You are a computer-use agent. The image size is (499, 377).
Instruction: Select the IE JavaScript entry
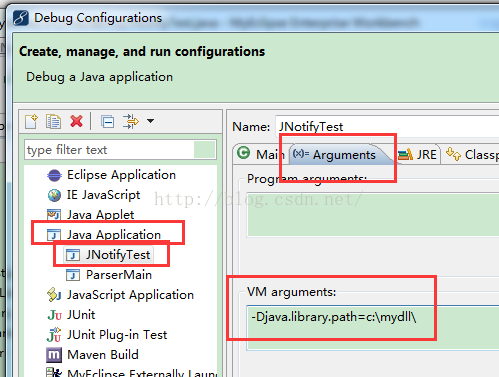click(94, 195)
